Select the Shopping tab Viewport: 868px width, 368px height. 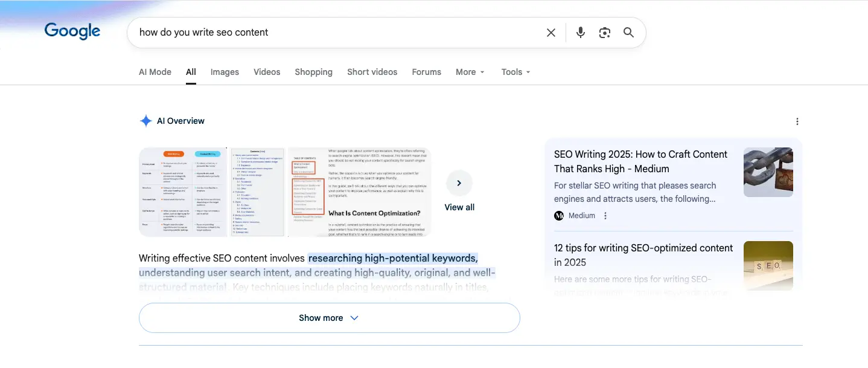click(x=313, y=72)
